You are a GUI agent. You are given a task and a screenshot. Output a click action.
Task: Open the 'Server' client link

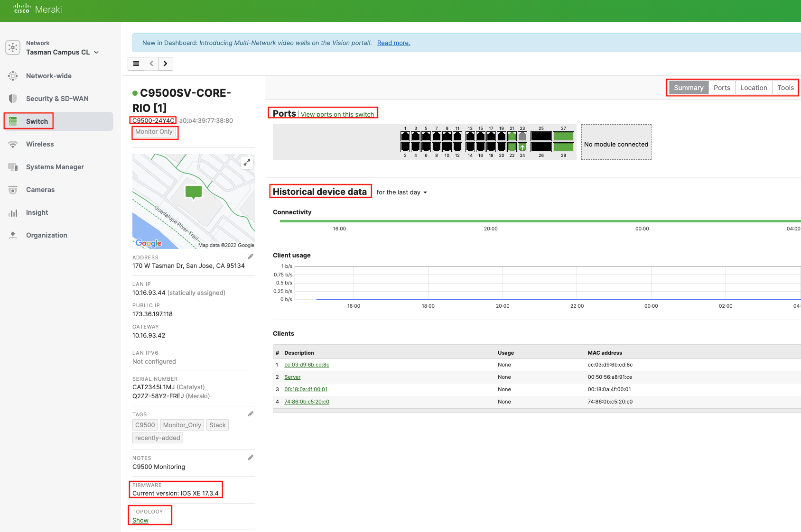(292, 377)
